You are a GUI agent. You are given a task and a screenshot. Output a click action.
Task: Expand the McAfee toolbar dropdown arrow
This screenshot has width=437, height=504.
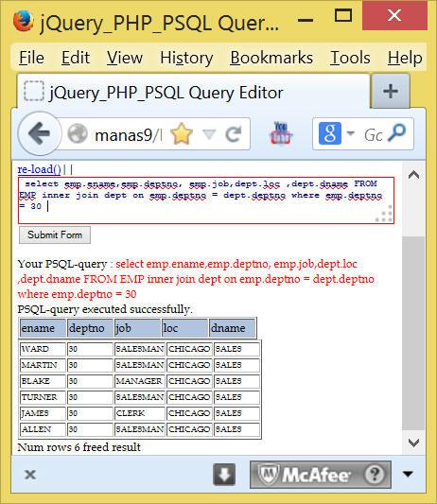pos(408,474)
